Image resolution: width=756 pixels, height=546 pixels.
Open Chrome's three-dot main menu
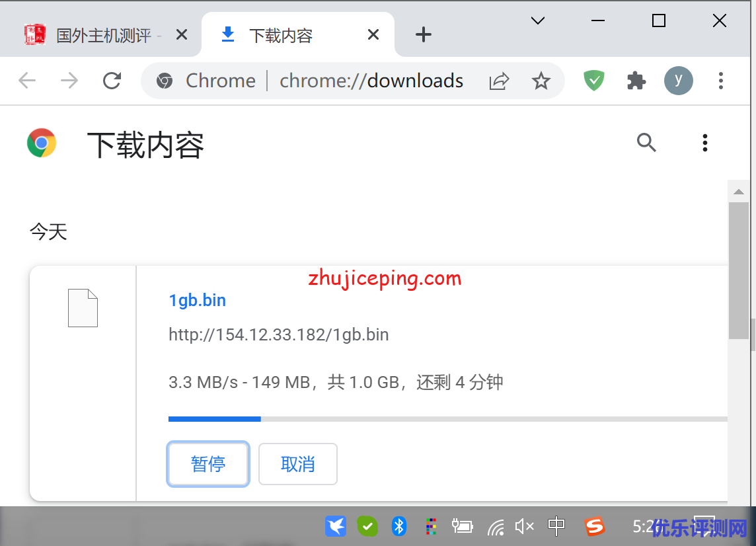[721, 81]
